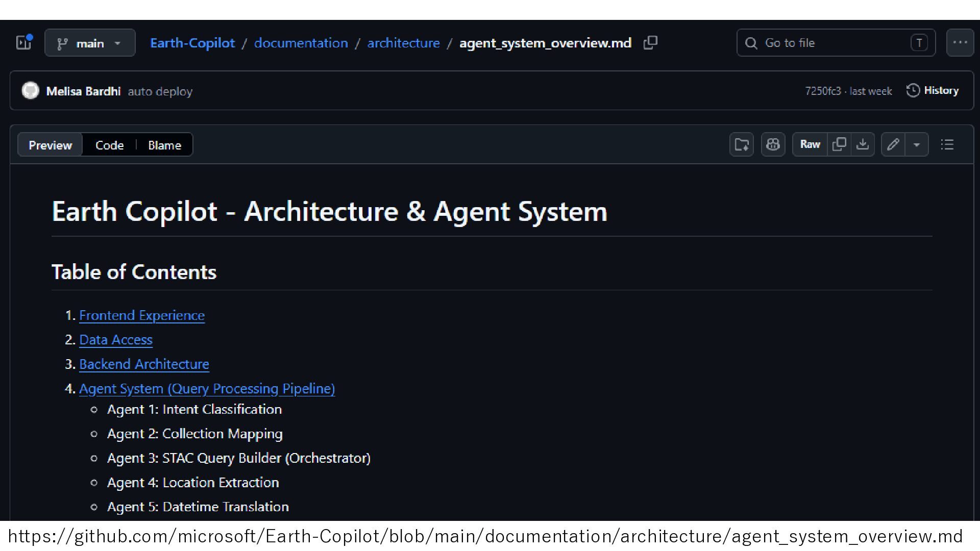Copy file path icon next to filename
Viewport: 980px width, 551px height.
[650, 43]
